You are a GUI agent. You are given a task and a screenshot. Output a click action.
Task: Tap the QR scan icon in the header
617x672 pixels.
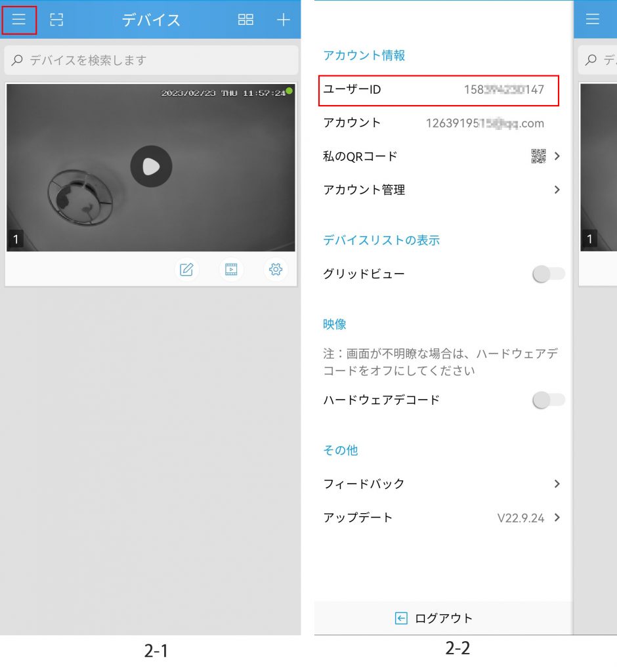point(56,20)
